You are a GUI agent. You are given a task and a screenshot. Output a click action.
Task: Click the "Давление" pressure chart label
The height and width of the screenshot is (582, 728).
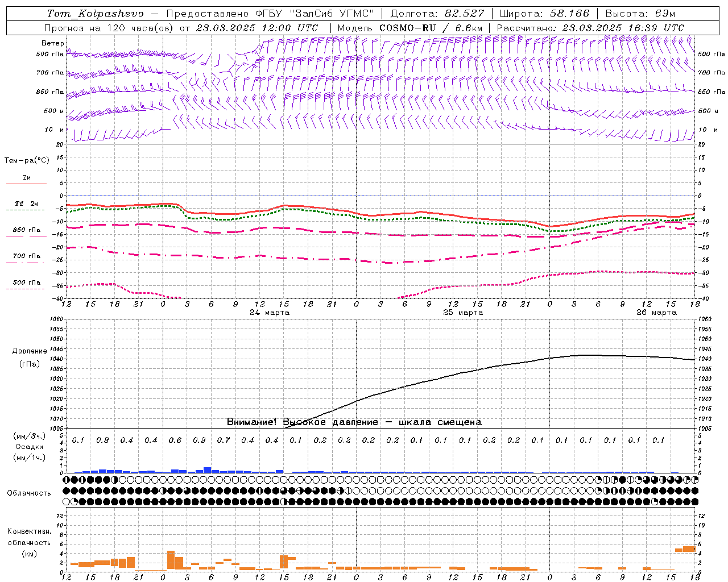tap(30, 351)
